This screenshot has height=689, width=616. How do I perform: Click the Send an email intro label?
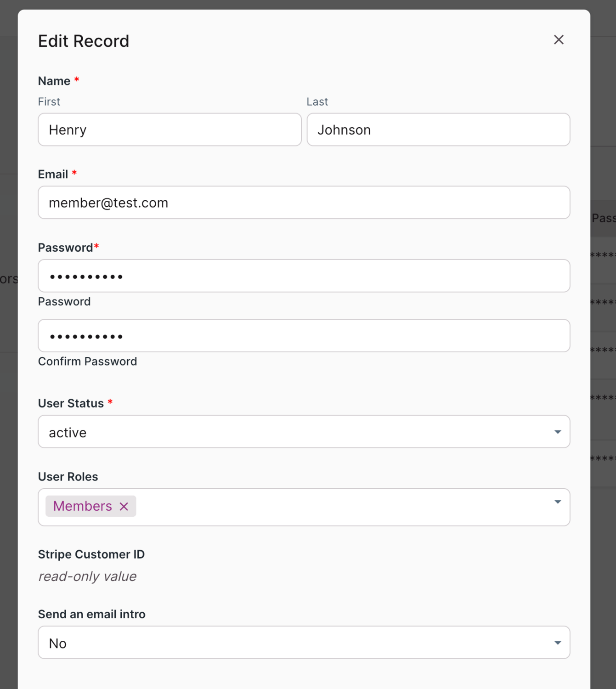click(91, 614)
